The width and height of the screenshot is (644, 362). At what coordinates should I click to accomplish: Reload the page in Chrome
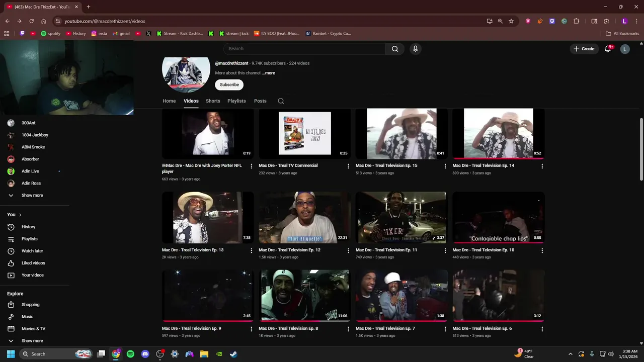(31, 21)
